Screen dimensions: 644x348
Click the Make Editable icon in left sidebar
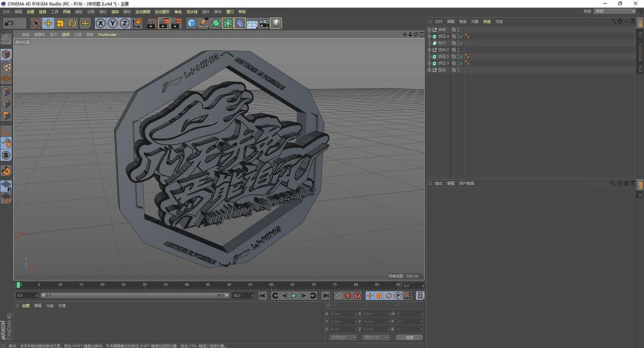(6, 39)
